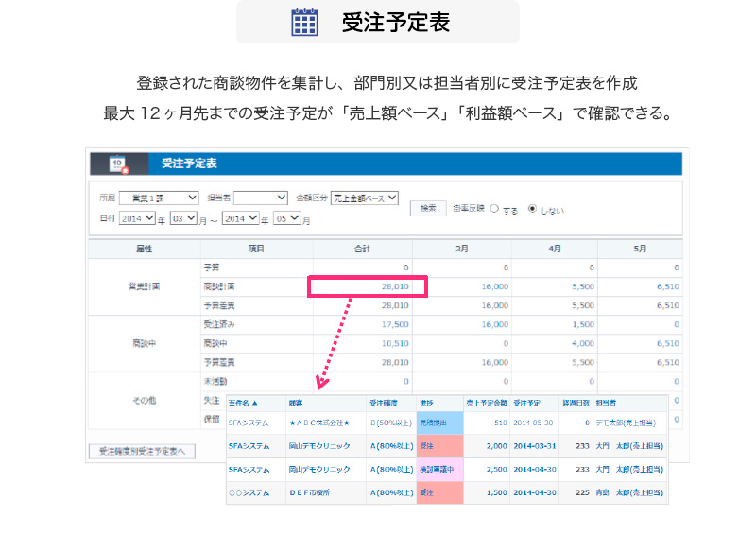Image resolution: width=756 pixels, height=535 pixels.
Task: Click the 検索 search button
Action: (427, 208)
